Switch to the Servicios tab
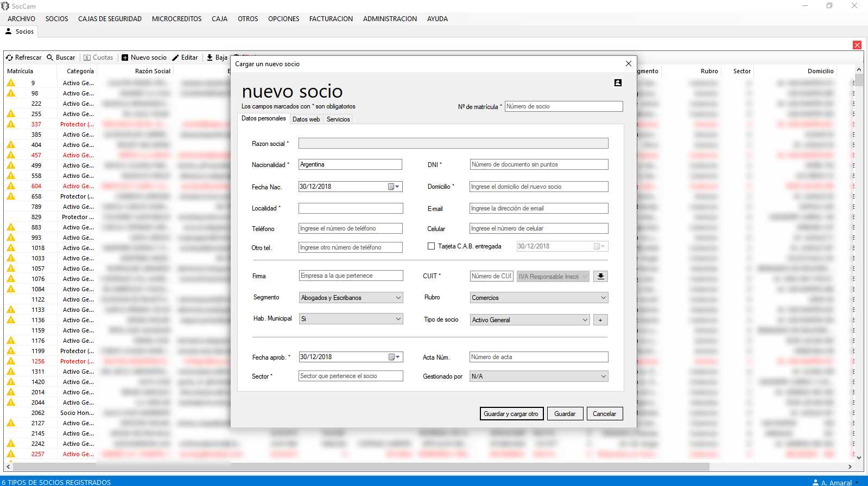This screenshot has width=868, height=486. coord(338,119)
